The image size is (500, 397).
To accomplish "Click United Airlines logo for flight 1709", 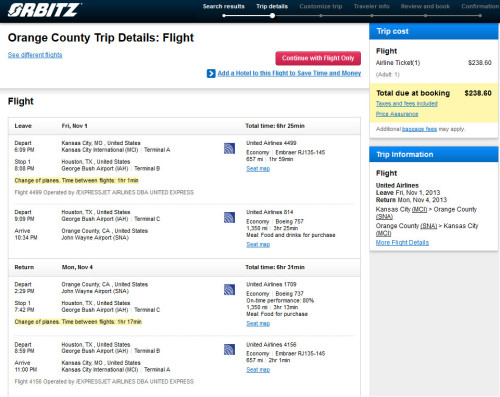I will tap(229, 290).
